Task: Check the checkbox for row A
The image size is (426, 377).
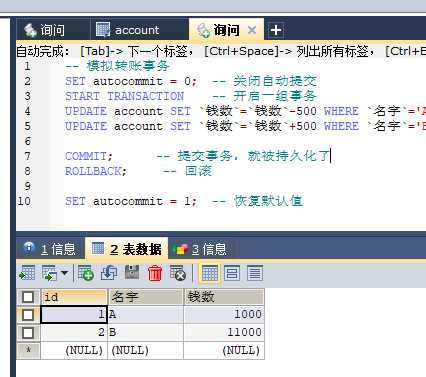Action: [28, 314]
